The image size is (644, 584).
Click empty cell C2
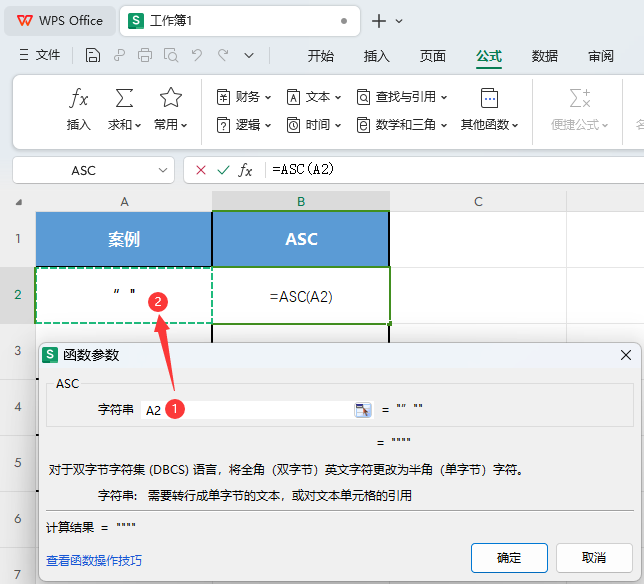tap(478, 295)
